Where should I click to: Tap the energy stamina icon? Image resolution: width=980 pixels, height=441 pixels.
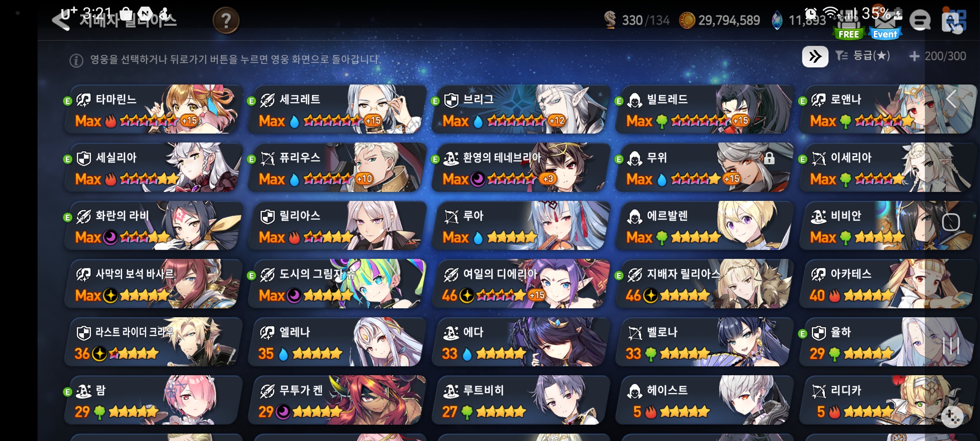(x=610, y=20)
